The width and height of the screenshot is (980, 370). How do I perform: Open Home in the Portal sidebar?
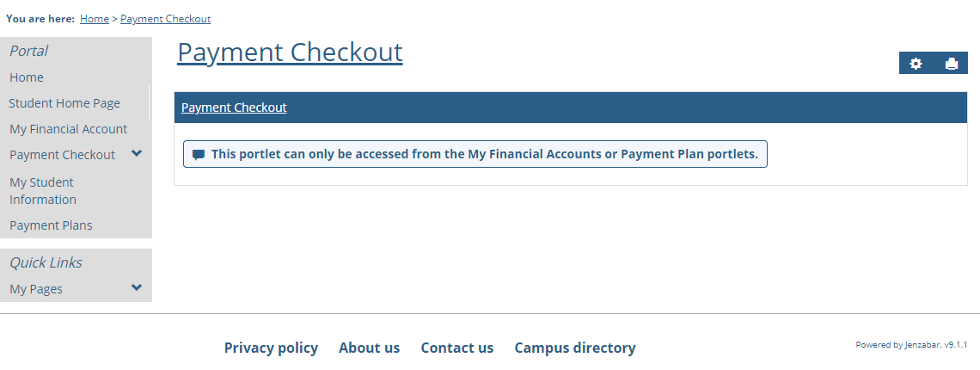click(27, 77)
